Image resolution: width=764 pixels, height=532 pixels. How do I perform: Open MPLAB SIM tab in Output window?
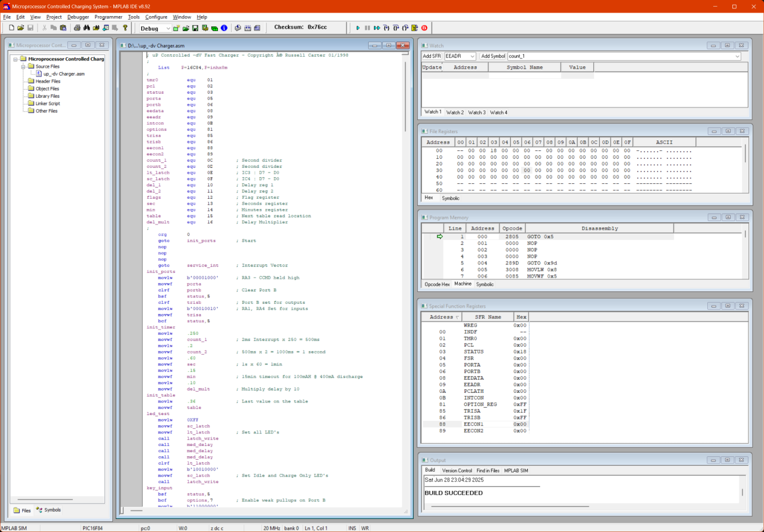pyautogui.click(x=516, y=471)
